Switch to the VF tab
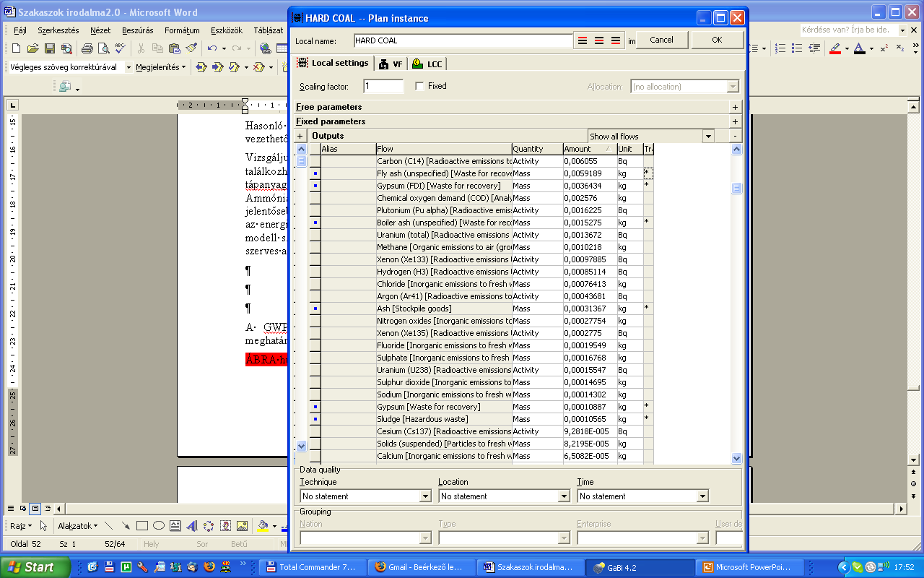This screenshot has height=578, width=924. (391, 64)
